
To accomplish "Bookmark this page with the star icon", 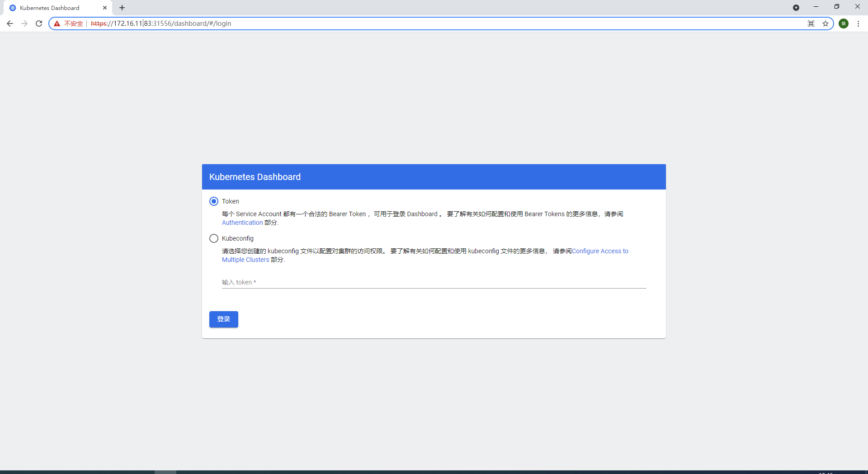I will (826, 24).
